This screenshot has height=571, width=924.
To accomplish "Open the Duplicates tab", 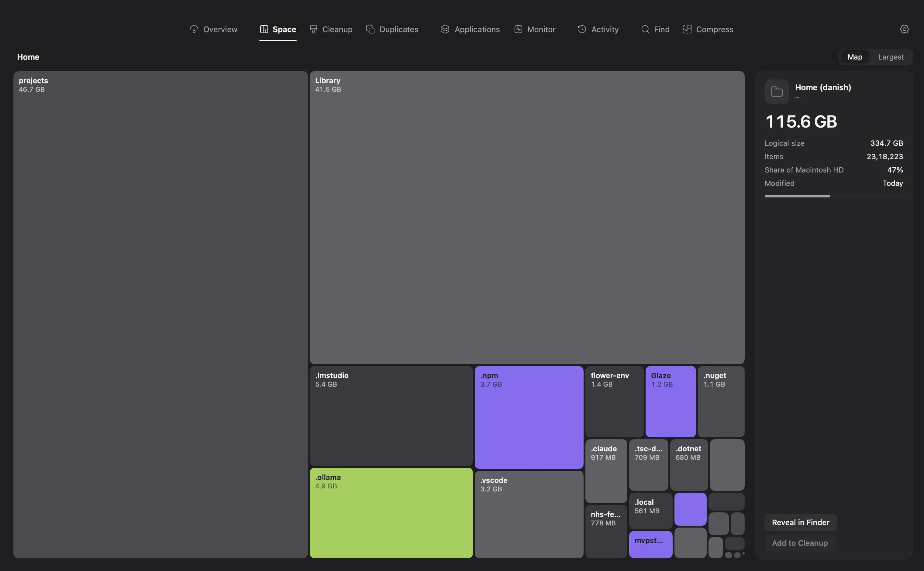I will pos(392,29).
